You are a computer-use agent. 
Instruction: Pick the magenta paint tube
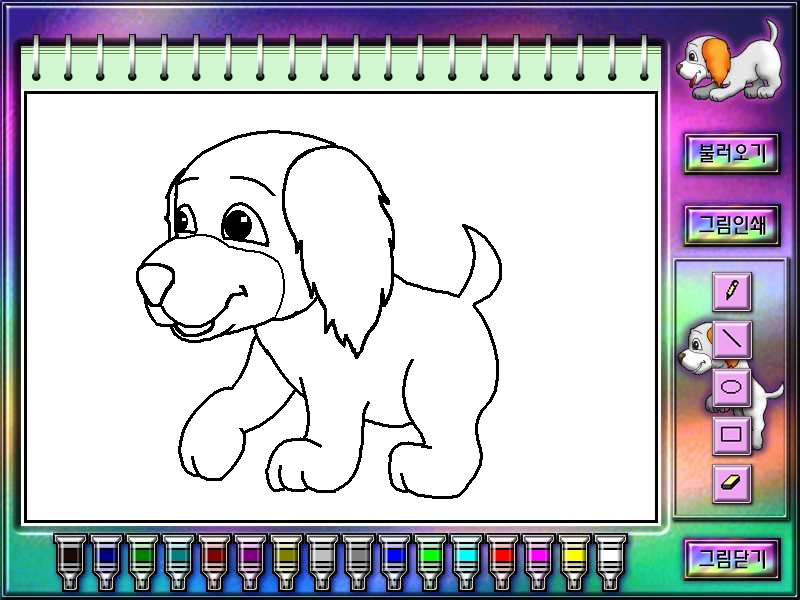538,562
